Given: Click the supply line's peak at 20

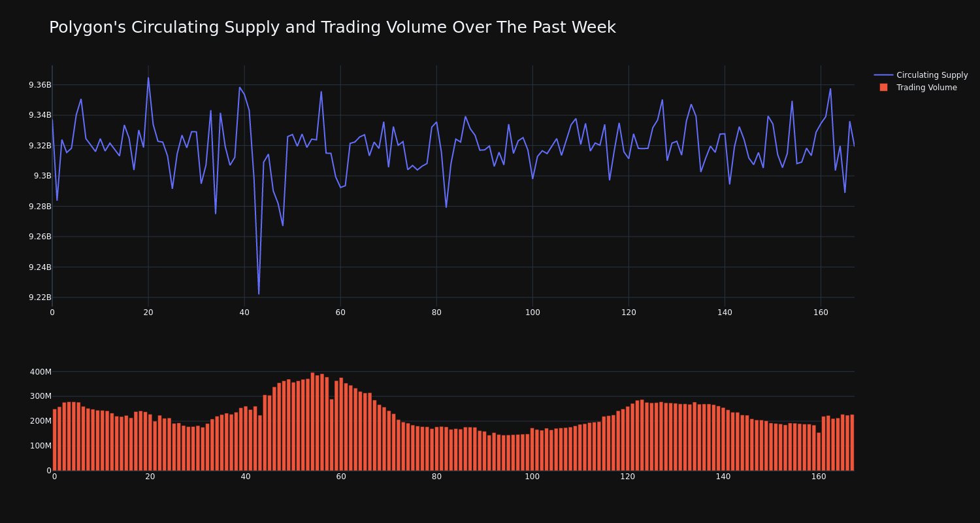Looking at the screenshot, I should 148,78.
